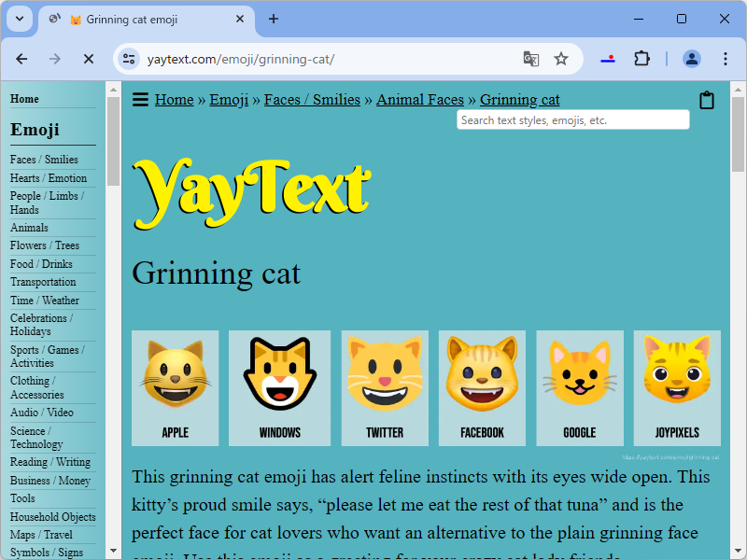Open a new browser tab
The height and width of the screenshot is (560, 747).
pyautogui.click(x=275, y=19)
